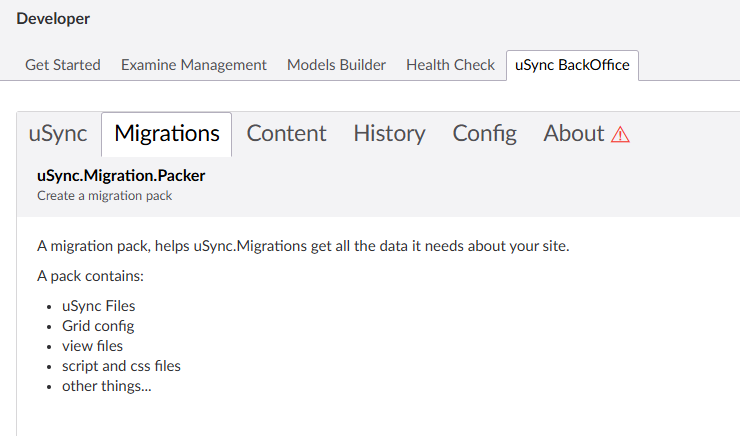Image resolution: width=740 pixels, height=436 pixels.
Task: Click the Developer section heading
Action: tap(53, 19)
